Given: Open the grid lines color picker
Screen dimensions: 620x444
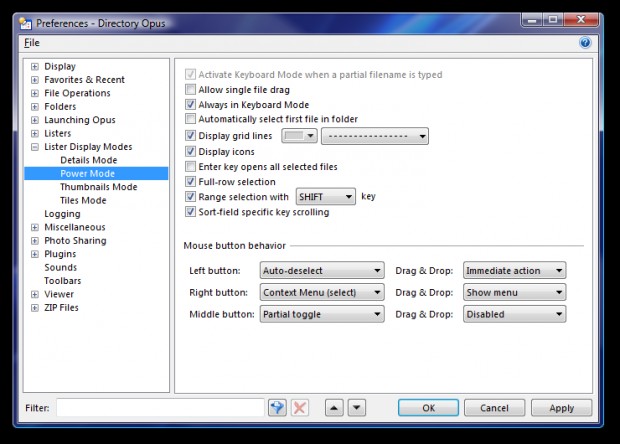Looking at the screenshot, I should pyautogui.click(x=299, y=136).
